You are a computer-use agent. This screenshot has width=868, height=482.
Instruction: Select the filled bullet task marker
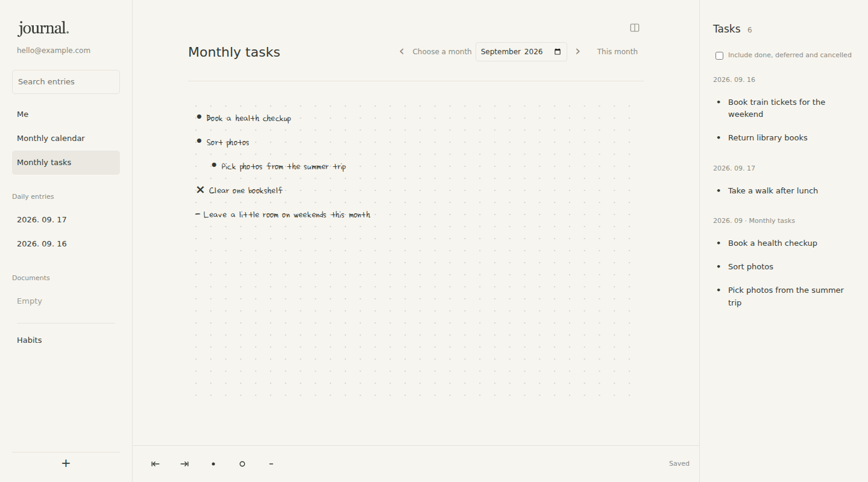click(x=213, y=464)
